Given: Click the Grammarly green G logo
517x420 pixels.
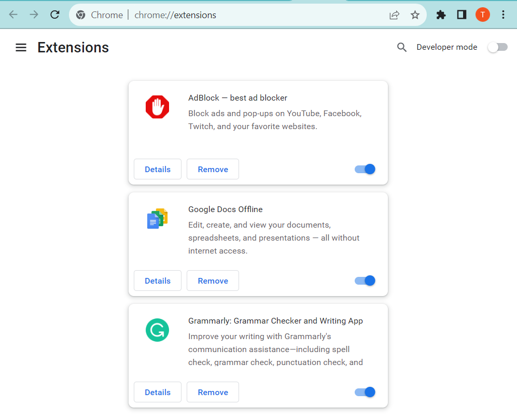Looking at the screenshot, I should click(x=157, y=330).
